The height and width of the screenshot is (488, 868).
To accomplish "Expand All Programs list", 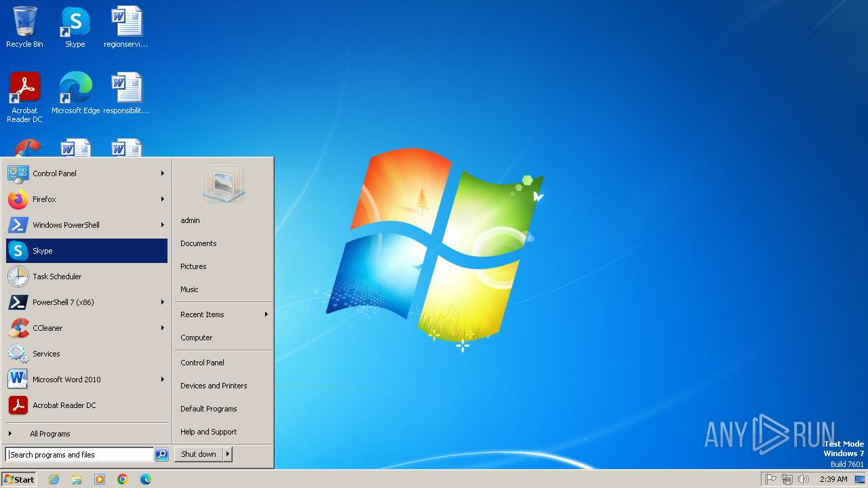I will [x=87, y=434].
